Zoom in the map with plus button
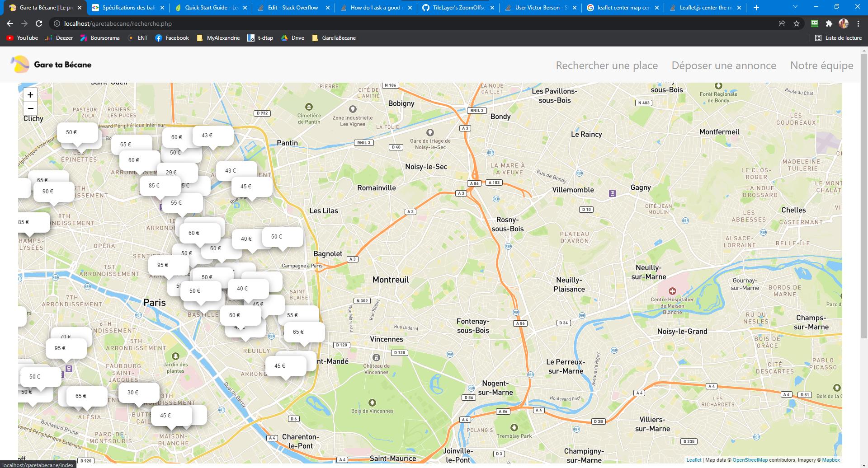The image size is (868, 468). 30,95
